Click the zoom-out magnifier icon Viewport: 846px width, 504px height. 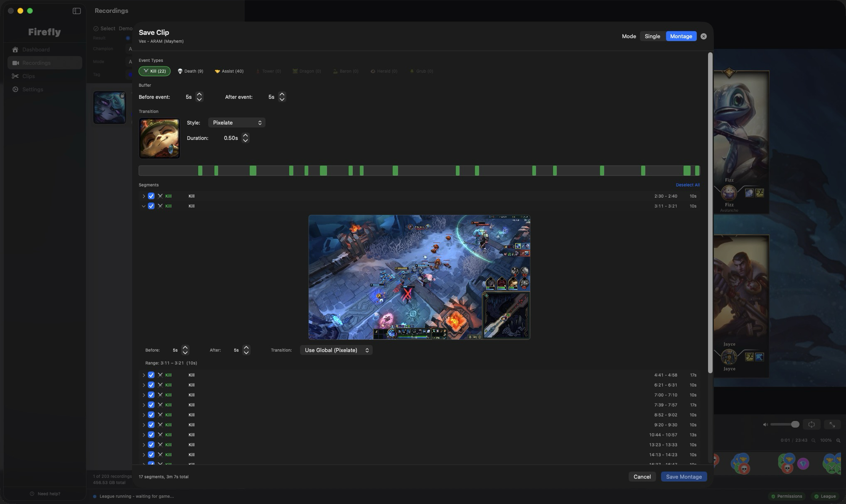tap(814, 440)
